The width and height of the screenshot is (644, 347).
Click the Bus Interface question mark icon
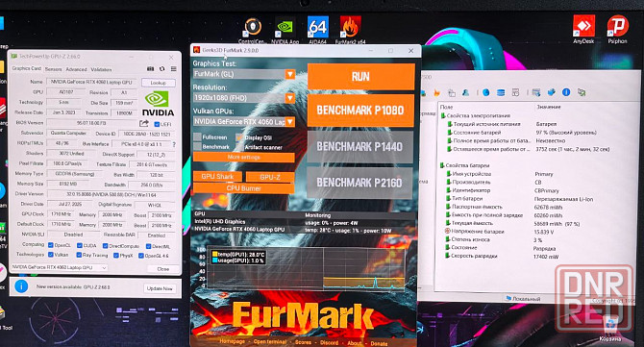174,144
